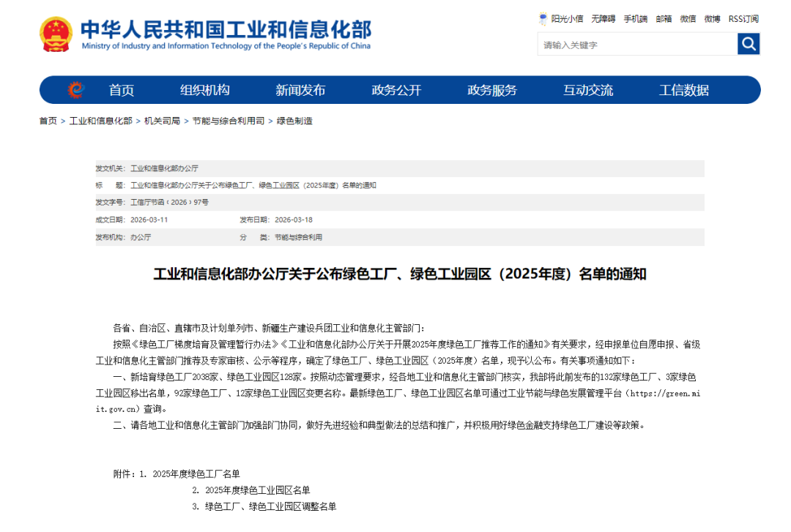Open the 微博 Weibo entry
Screen dimensions: 791x532
[711, 18]
